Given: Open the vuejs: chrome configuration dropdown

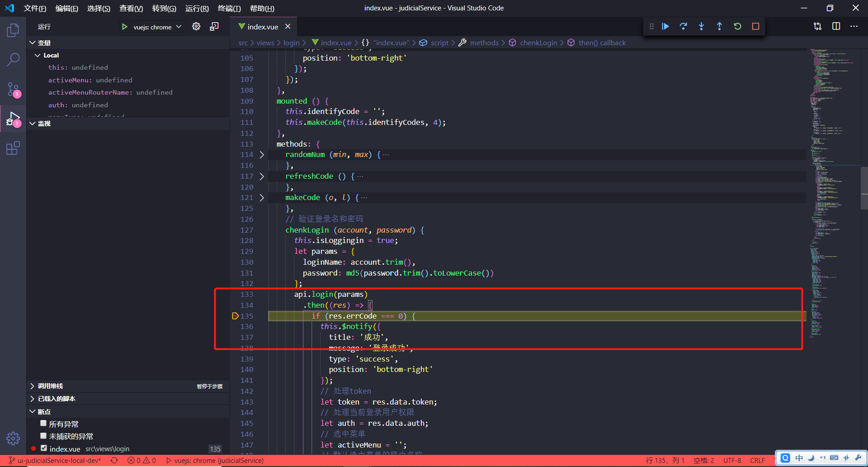Looking at the screenshot, I should pyautogui.click(x=157, y=27).
